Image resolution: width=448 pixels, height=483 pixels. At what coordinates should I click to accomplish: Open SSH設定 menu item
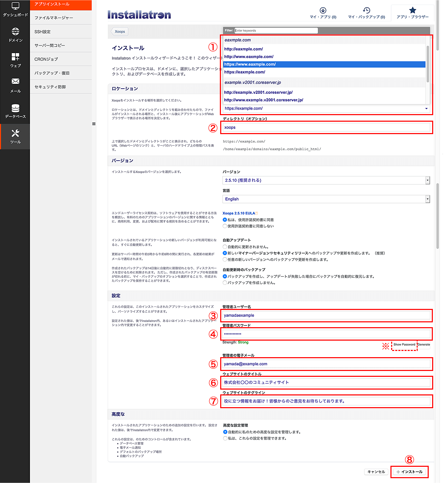coord(61,31)
